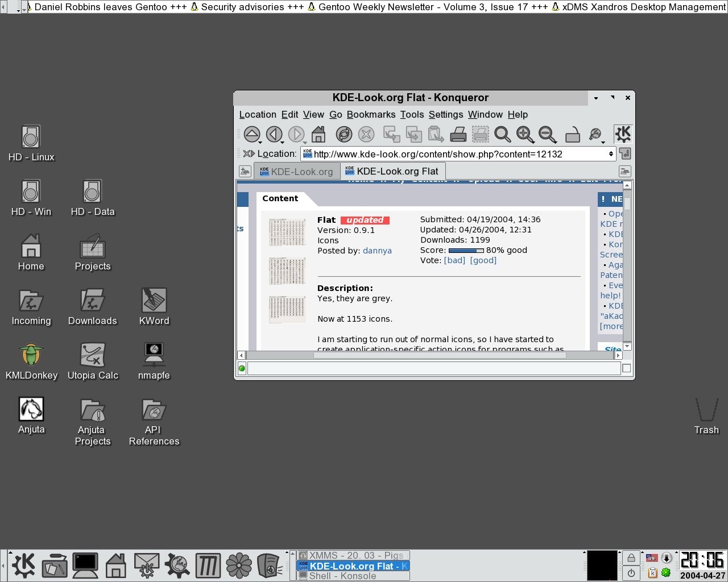Open the K menu in the panel
The image size is (728, 582).
coord(23,566)
